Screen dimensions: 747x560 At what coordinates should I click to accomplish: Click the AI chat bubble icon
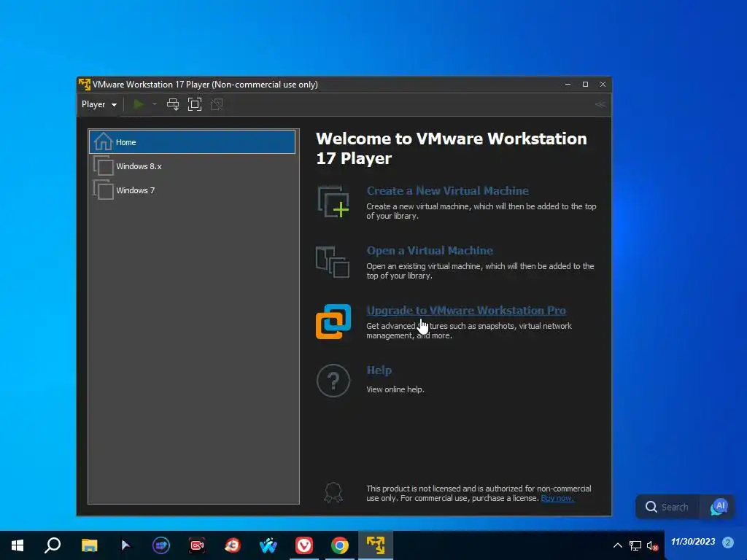[719, 507]
